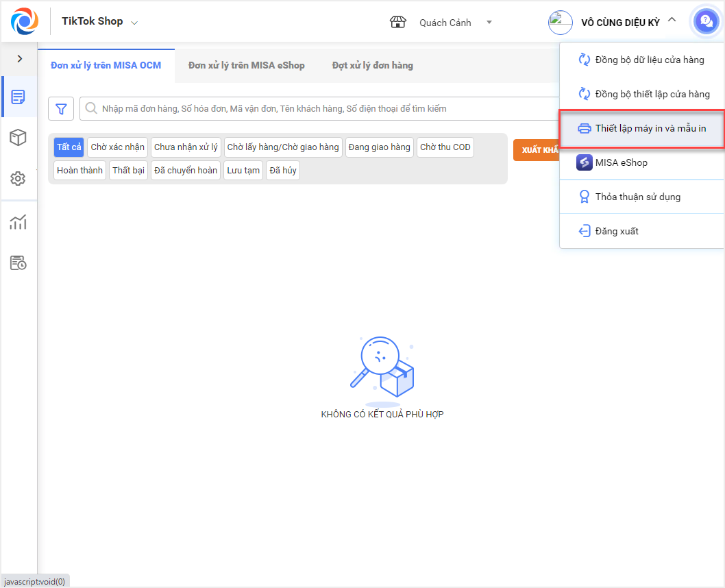The height and width of the screenshot is (588, 725).
Task: Open the reports chart sidebar icon
Action: tap(18, 222)
